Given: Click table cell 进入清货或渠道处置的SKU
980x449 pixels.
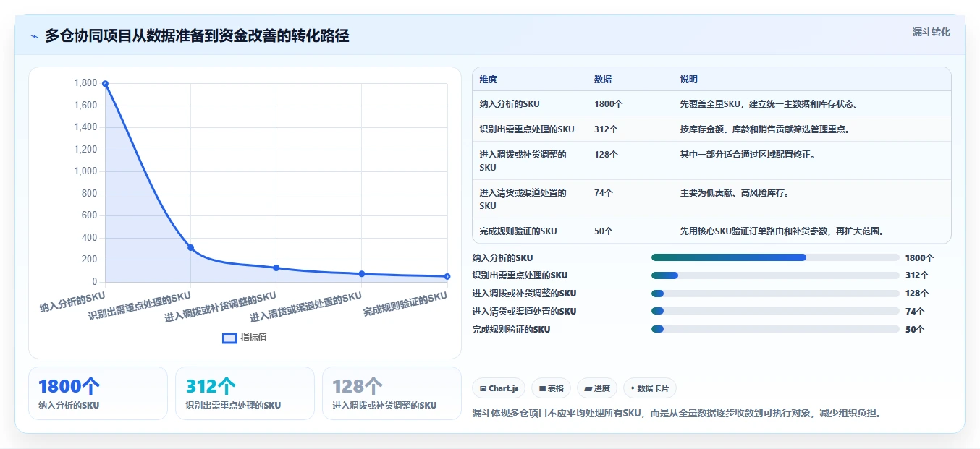Looking at the screenshot, I should [523, 199].
